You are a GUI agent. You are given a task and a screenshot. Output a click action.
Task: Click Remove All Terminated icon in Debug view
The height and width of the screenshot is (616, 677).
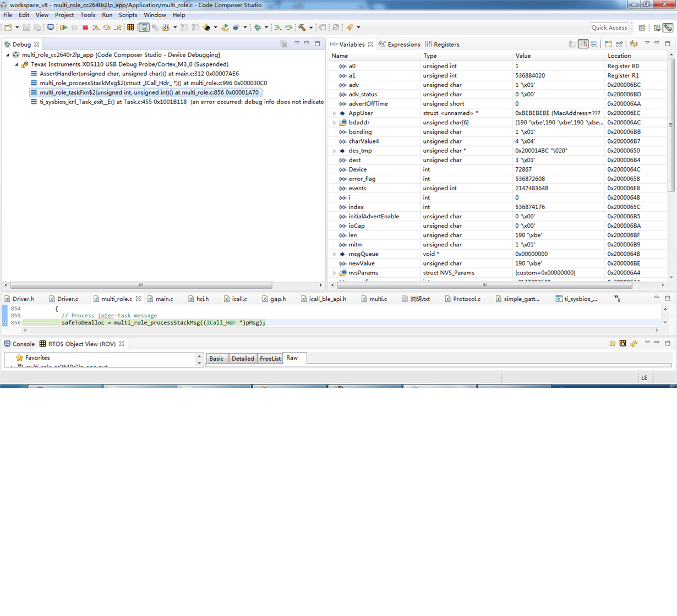[x=284, y=44]
